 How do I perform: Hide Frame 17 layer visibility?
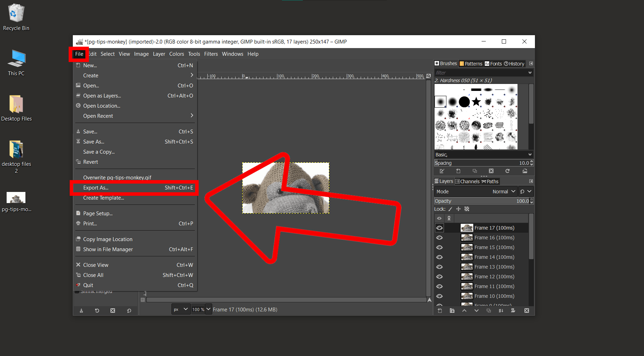[x=439, y=227]
